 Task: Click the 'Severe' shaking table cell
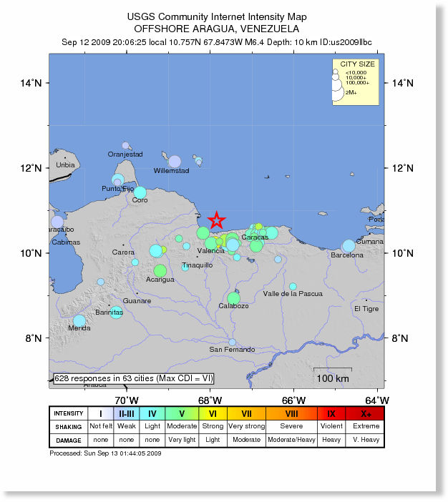(x=291, y=426)
